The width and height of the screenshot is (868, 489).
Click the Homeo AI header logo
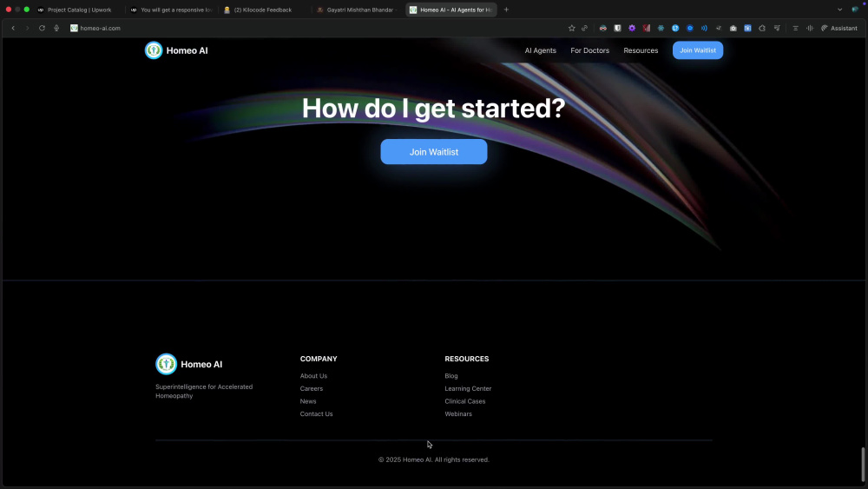tap(176, 50)
